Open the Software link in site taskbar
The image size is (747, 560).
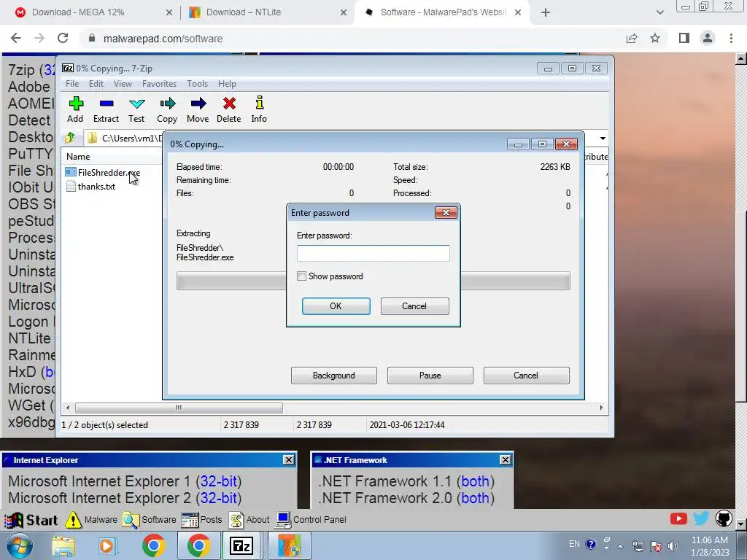tap(149, 520)
